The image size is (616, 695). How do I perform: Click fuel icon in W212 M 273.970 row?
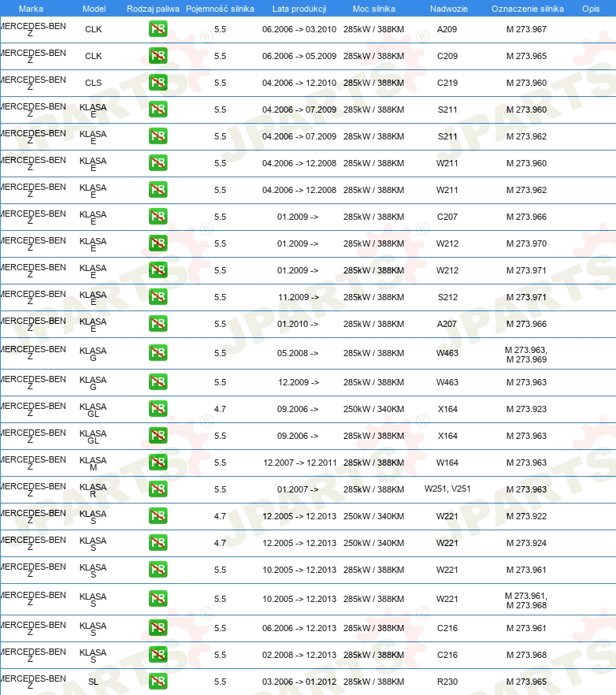pyautogui.click(x=158, y=243)
